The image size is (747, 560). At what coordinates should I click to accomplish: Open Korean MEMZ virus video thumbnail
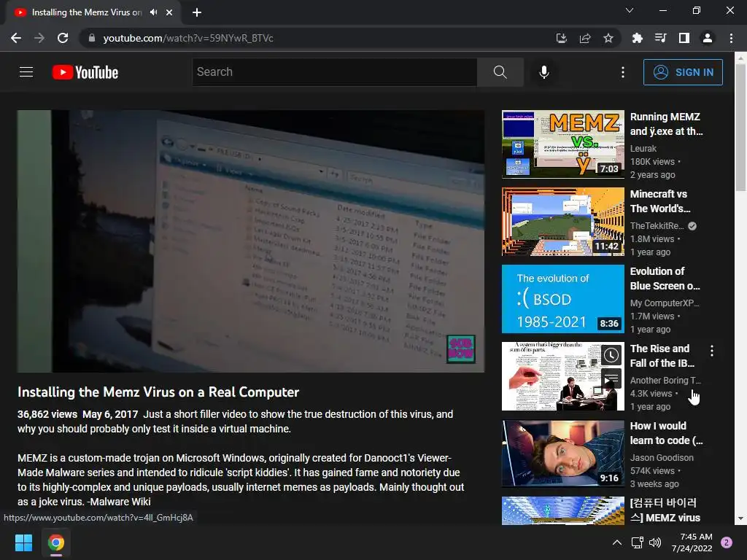(x=563, y=510)
